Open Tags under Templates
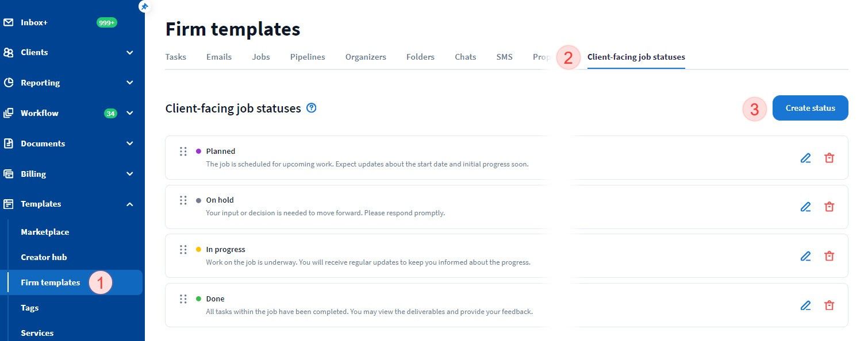The width and height of the screenshot is (868, 341). (30, 308)
